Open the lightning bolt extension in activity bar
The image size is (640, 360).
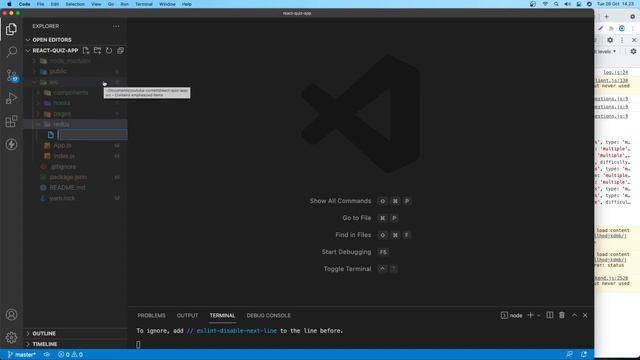click(11, 144)
